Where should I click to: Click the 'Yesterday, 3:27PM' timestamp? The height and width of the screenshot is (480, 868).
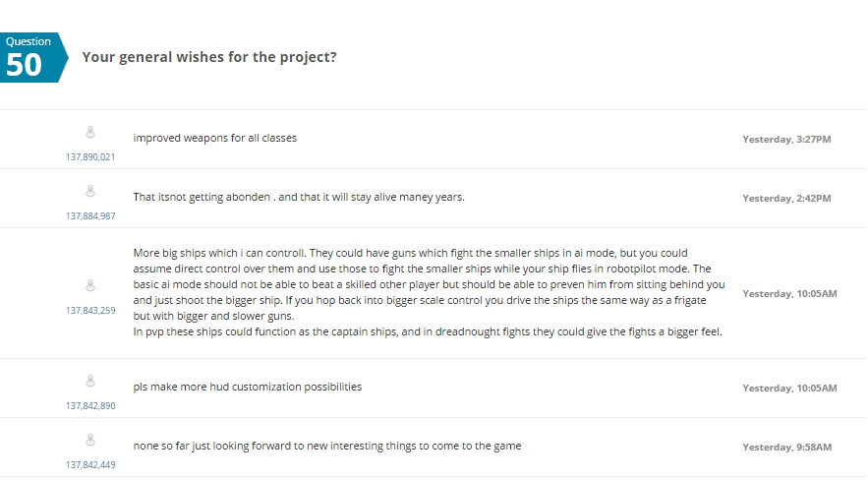click(786, 140)
